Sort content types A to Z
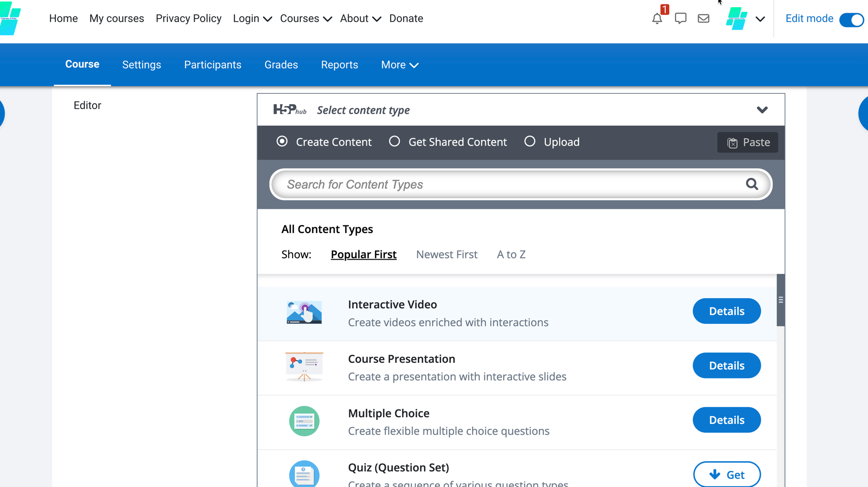 click(511, 254)
